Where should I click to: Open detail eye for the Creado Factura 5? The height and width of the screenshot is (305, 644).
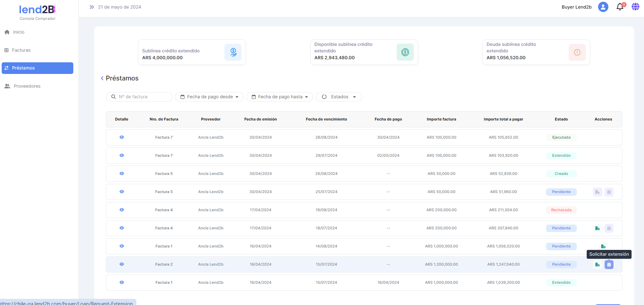point(122,174)
